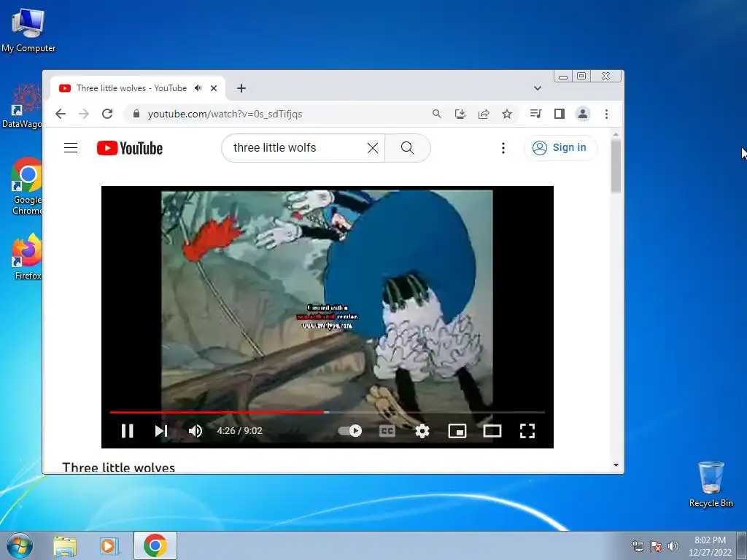Viewport: 747px width, 560px height.
Task: View site info lock icon
Action: (x=136, y=114)
